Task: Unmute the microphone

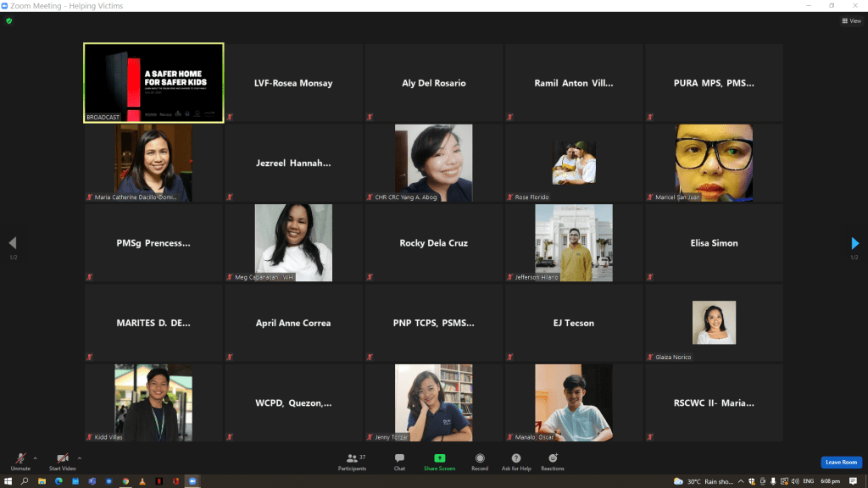Action: tap(19, 460)
